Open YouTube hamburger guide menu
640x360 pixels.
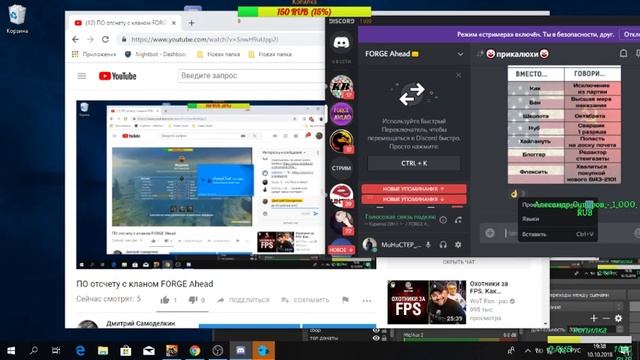(82, 76)
